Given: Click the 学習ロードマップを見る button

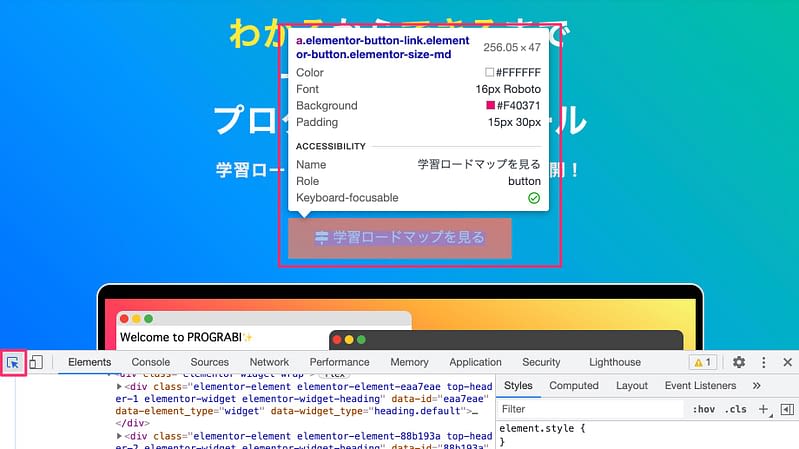Looking at the screenshot, I should 400,238.
